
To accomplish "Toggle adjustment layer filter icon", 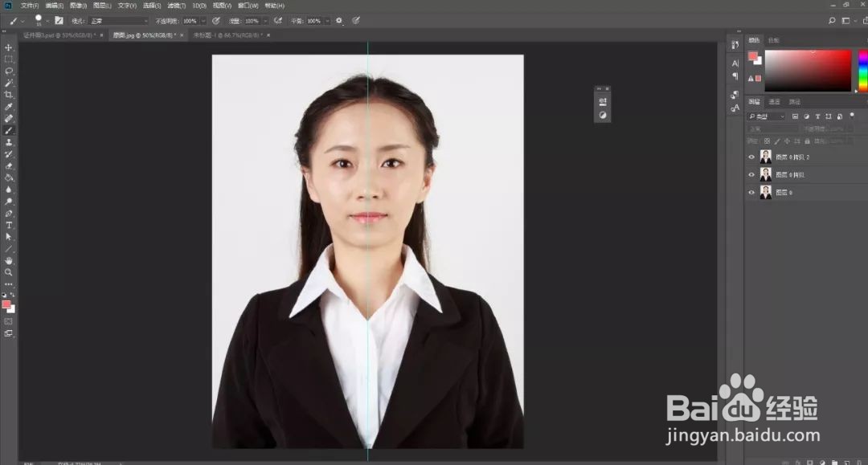I will pyautogui.click(x=806, y=116).
